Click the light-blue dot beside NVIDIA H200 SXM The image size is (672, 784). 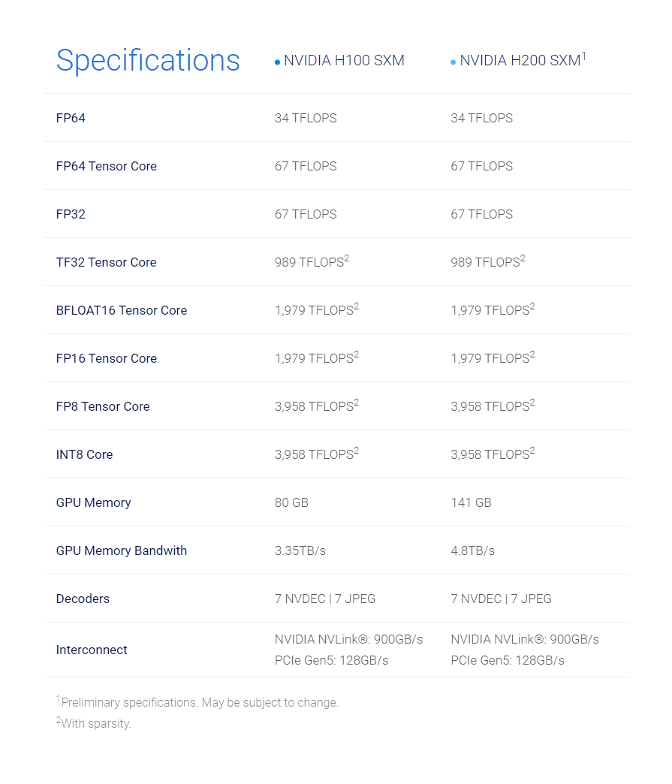click(453, 62)
